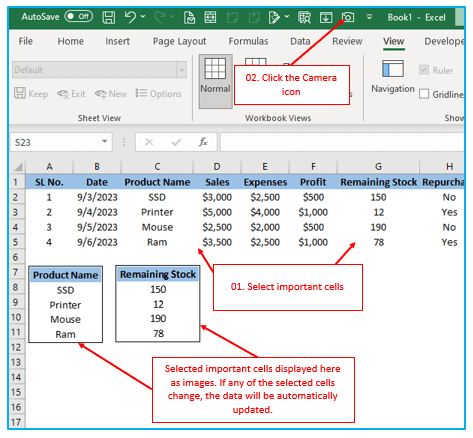
Task: Open the Default sheet view dropdown
Action: pos(182,70)
